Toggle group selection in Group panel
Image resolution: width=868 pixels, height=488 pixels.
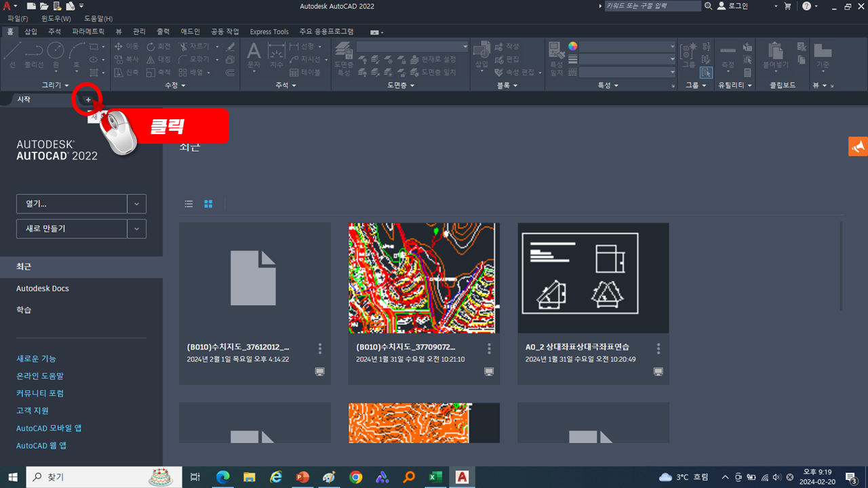[x=706, y=73]
